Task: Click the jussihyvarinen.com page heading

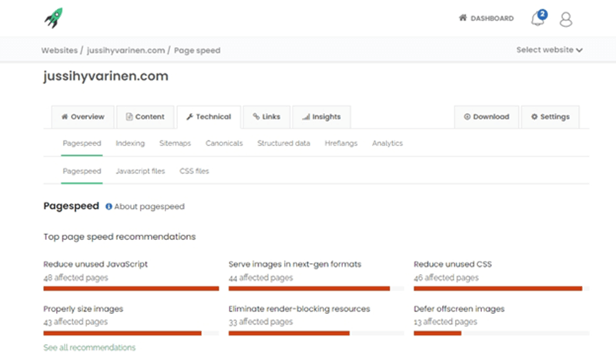Action: click(105, 75)
